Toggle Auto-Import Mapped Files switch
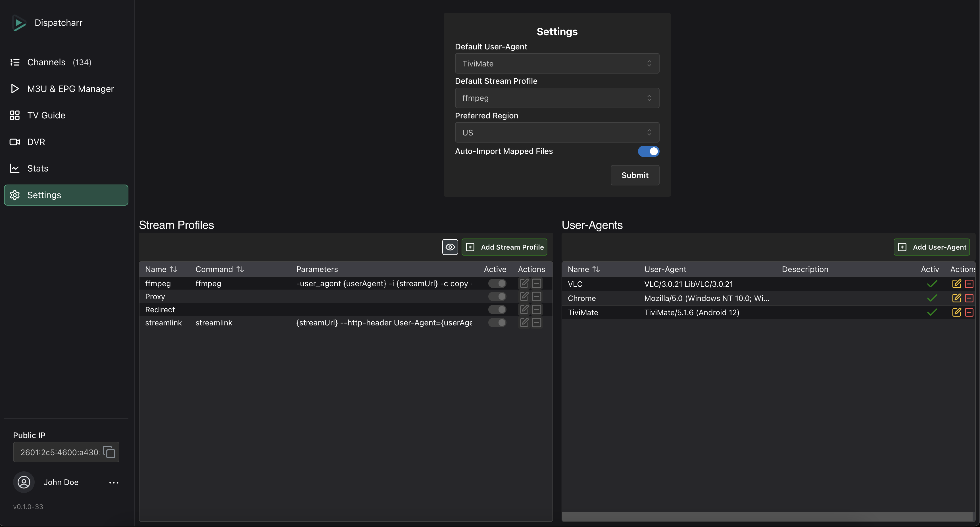980x527 pixels. point(648,151)
